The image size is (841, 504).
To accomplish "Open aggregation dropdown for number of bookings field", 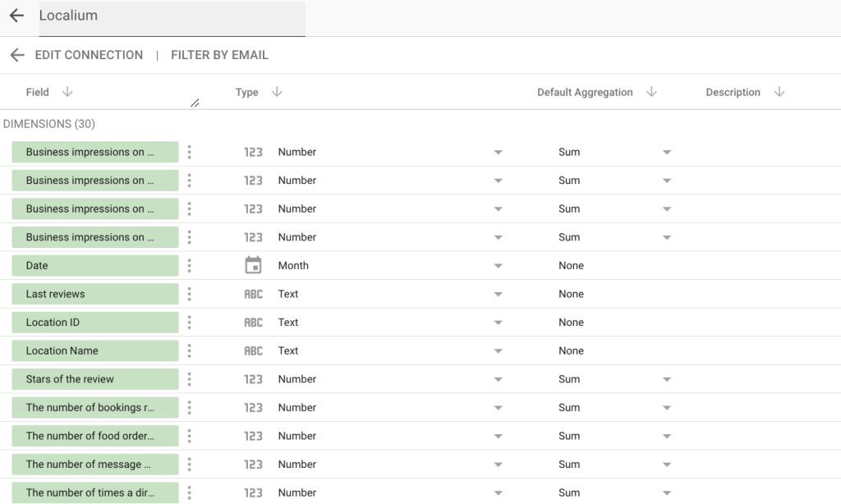I will [x=667, y=408].
